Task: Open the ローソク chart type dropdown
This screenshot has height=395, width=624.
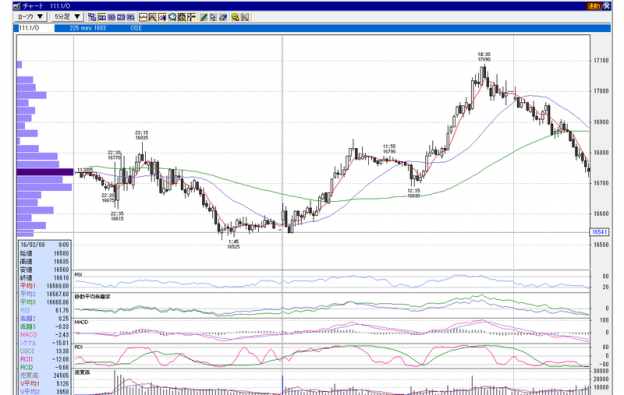Action: pyautogui.click(x=30, y=17)
